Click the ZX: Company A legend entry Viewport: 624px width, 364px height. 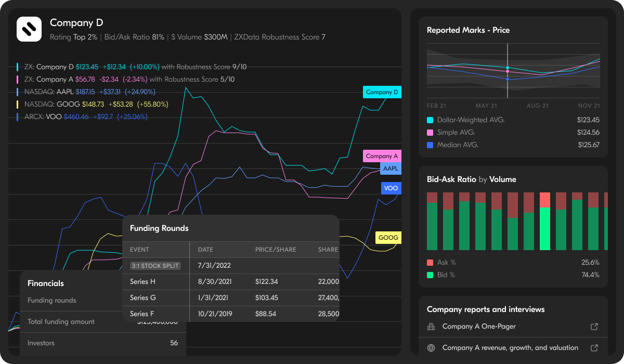point(125,80)
